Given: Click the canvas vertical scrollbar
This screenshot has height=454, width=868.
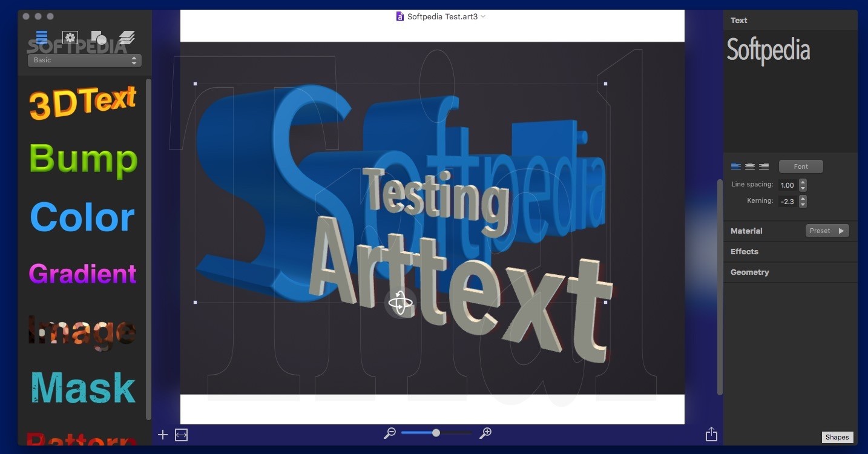Looking at the screenshot, I should (x=720, y=287).
